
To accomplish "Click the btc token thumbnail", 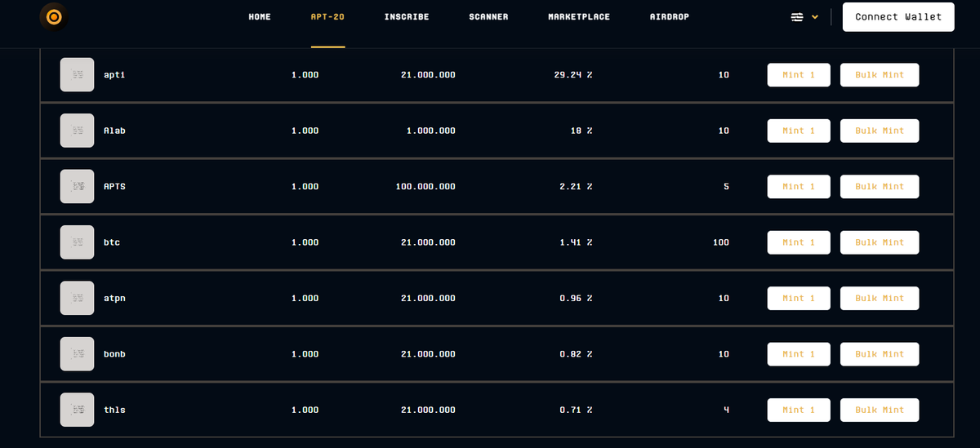I will (x=78, y=242).
